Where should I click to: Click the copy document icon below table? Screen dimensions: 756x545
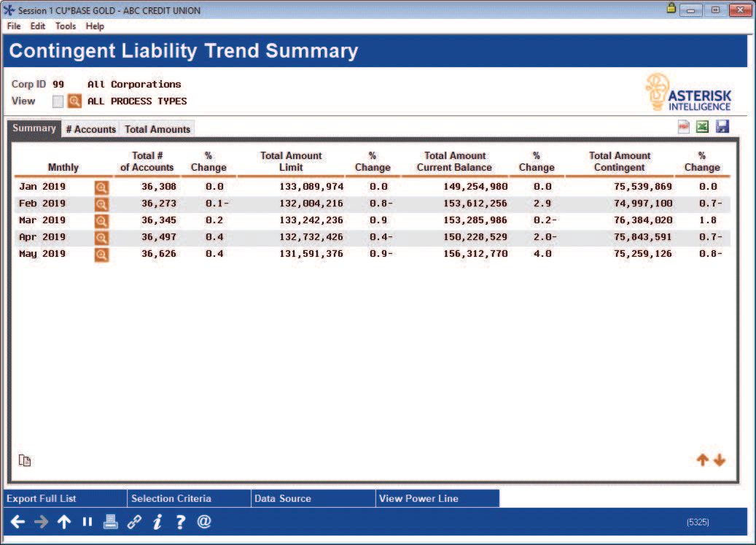click(x=25, y=460)
